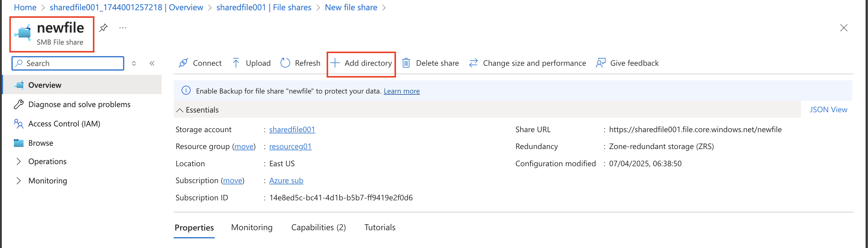Collapse the Essentials section
Screen dimensions: 868x248
tap(180, 110)
